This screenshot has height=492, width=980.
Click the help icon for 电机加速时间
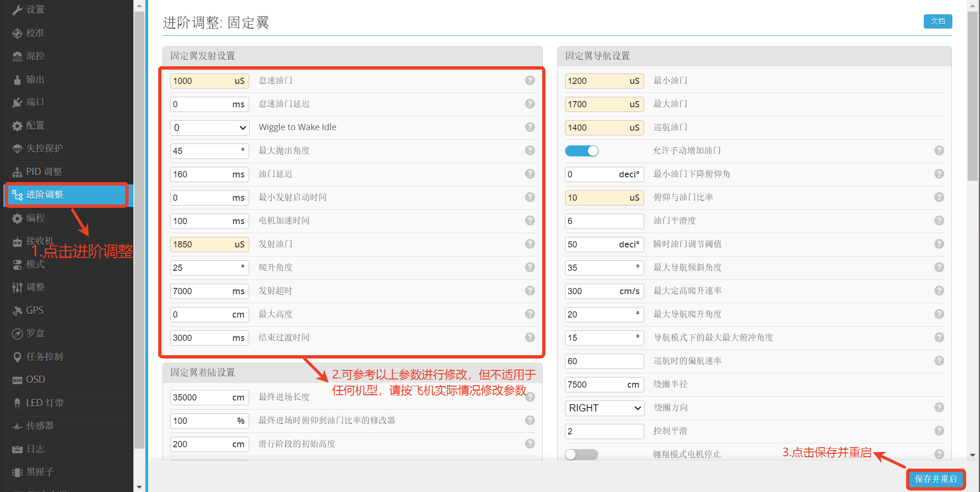[x=530, y=221]
